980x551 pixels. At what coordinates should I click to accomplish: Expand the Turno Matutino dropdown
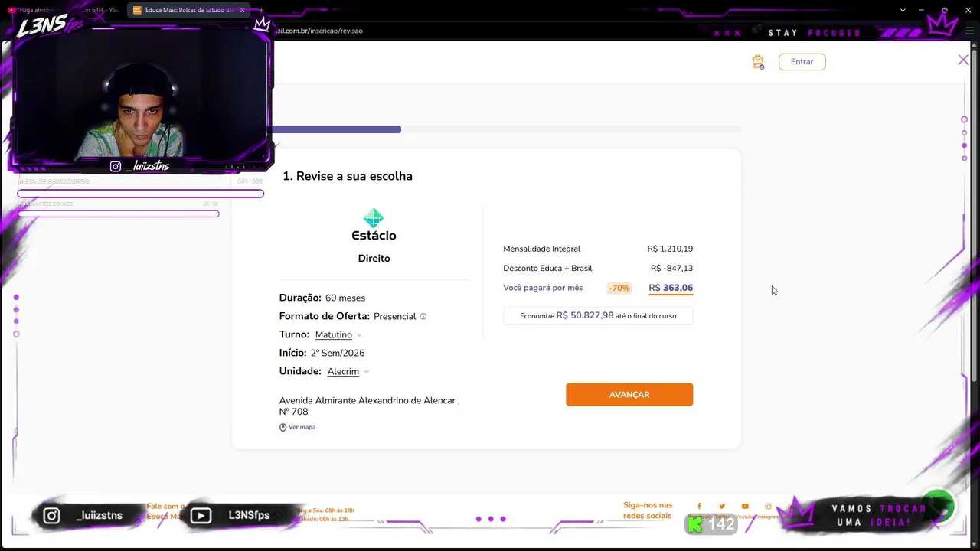pos(338,334)
